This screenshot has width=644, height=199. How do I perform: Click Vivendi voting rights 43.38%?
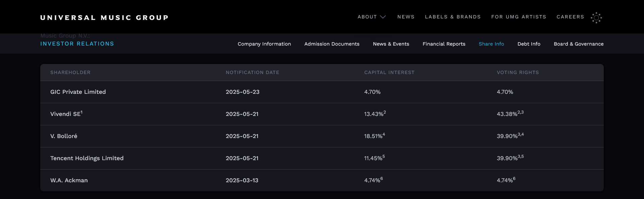pos(510,114)
